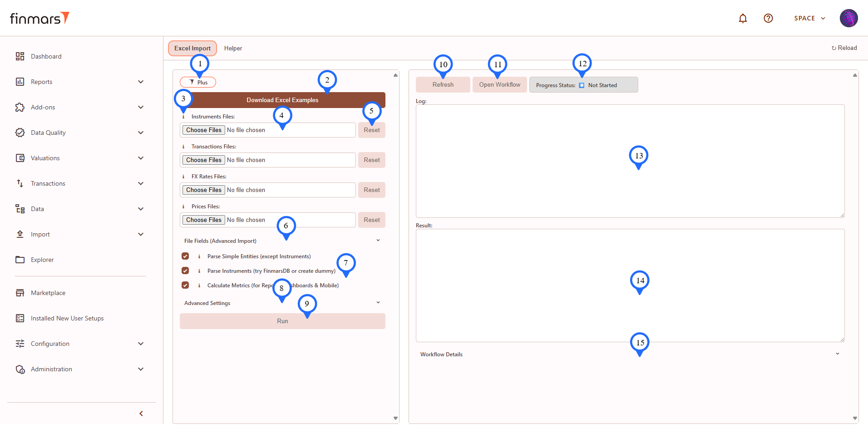Click Reload link at top right
868x433 pixels.
(844, 48)
